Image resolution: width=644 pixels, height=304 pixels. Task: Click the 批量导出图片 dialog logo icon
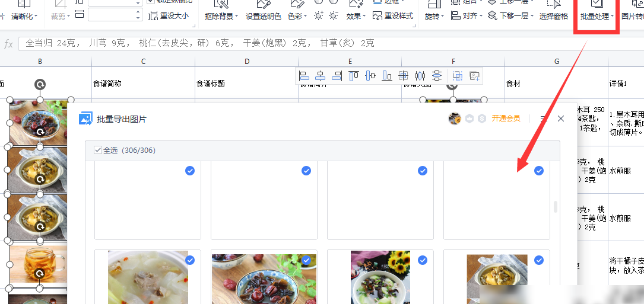point(85,119)
